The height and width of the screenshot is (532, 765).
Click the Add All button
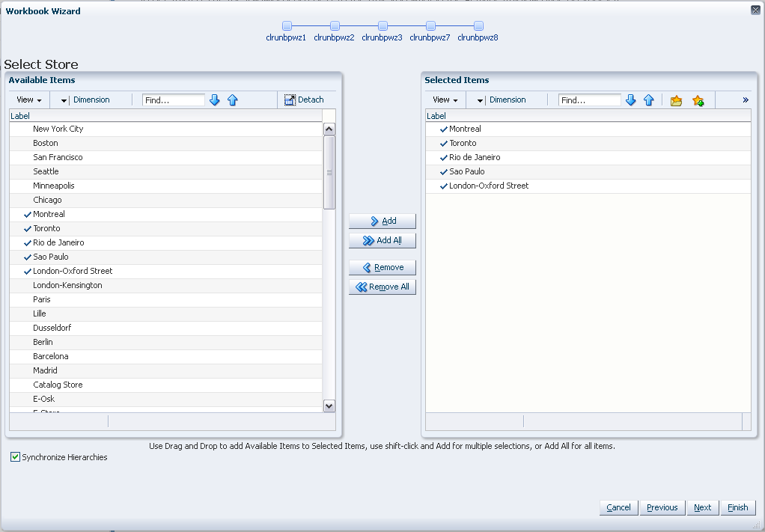click(x=382, y=240)
